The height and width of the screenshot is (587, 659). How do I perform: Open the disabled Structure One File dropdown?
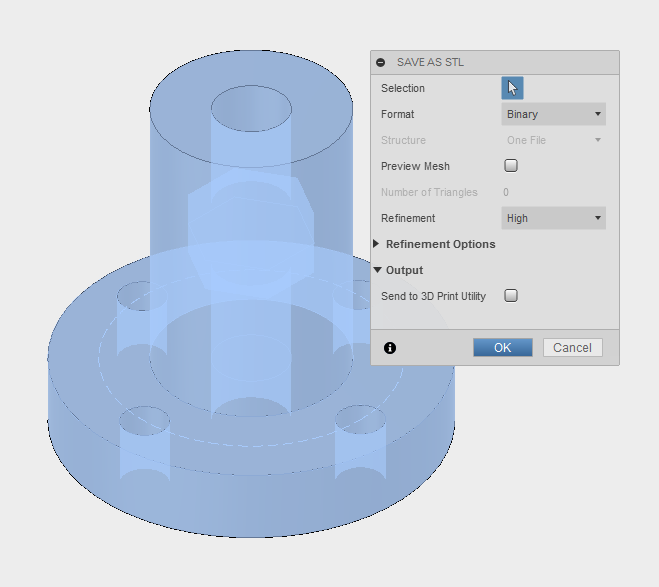click(553, 140)
